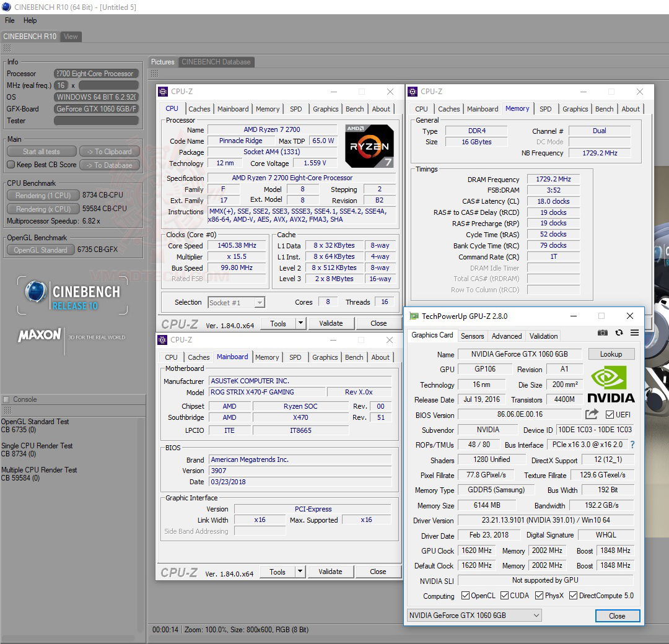Open the Help menu in Cinebench

(30, 20)
